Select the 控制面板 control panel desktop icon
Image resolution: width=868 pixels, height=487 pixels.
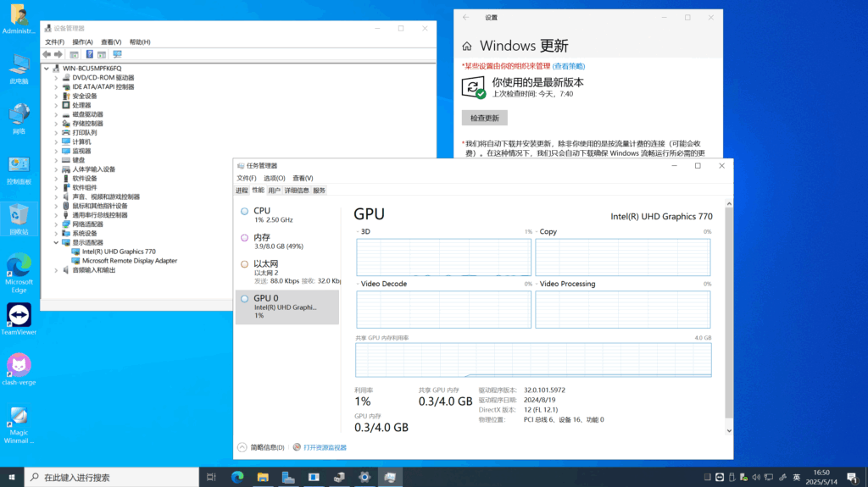point(19,170)
